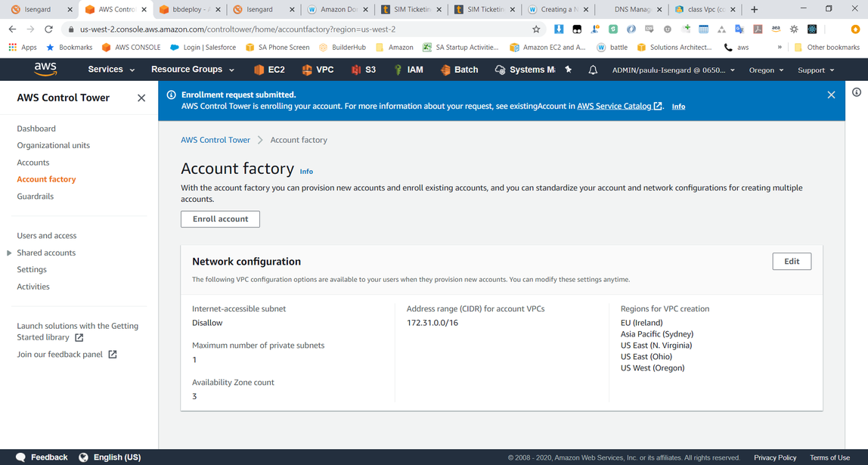This screenshot has height=465, width=868.
Task: Click the browser back arrow
Action: click(13, 29)
